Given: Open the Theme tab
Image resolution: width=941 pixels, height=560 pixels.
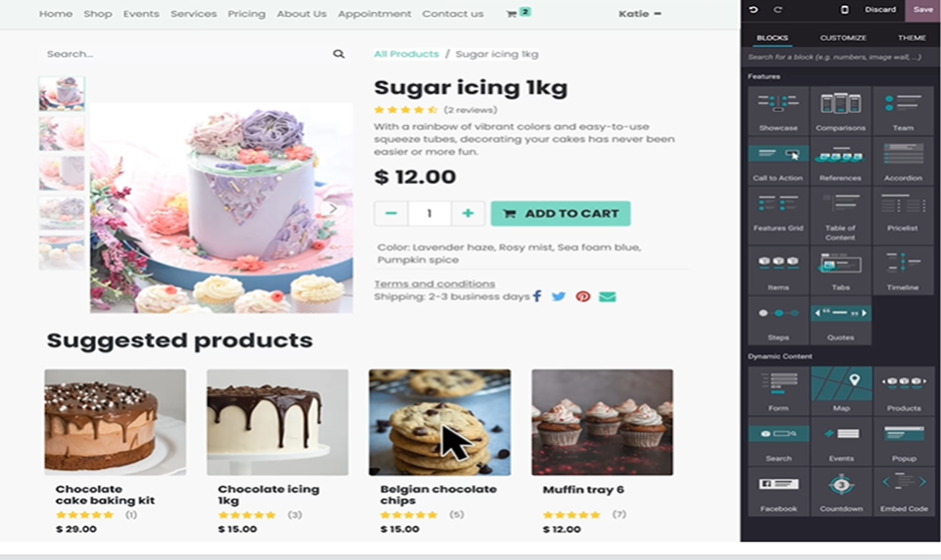Looking at the screenshot, I should (x=912, y=38).
